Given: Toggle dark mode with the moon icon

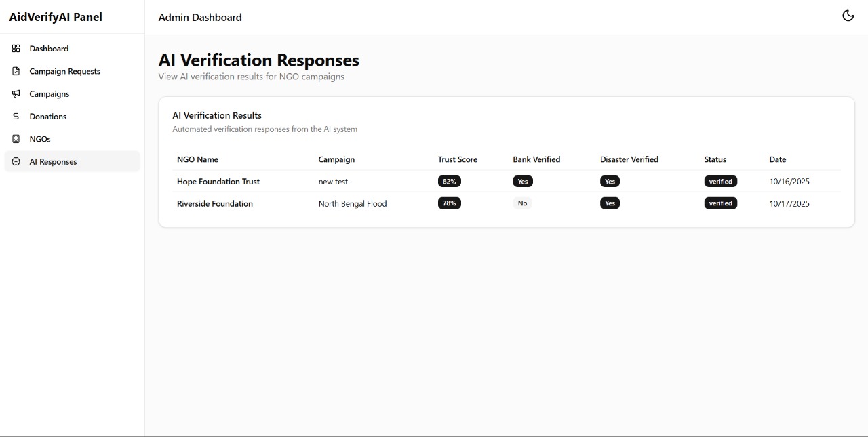Looking at the screenshot, I should 848,16.
